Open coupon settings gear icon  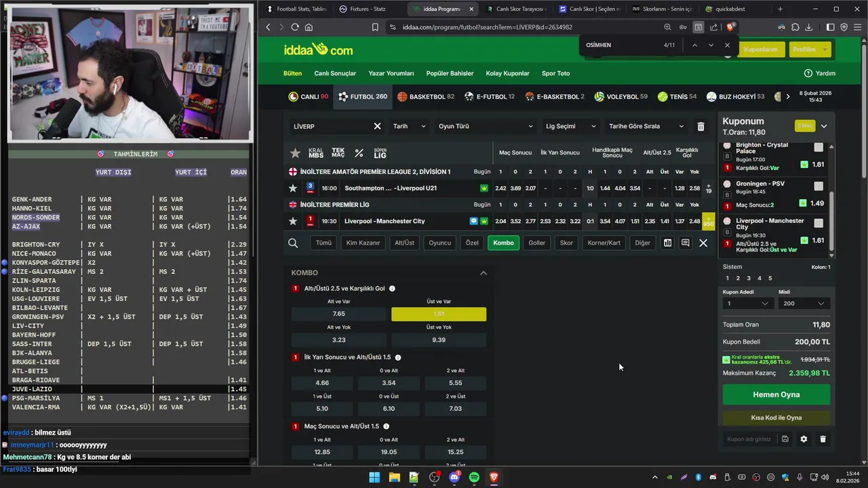click(804, 439)
